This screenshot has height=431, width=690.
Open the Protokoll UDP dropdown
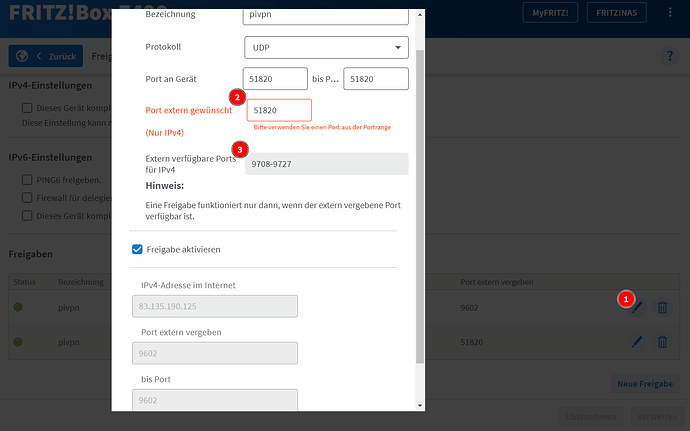[326, 48]
